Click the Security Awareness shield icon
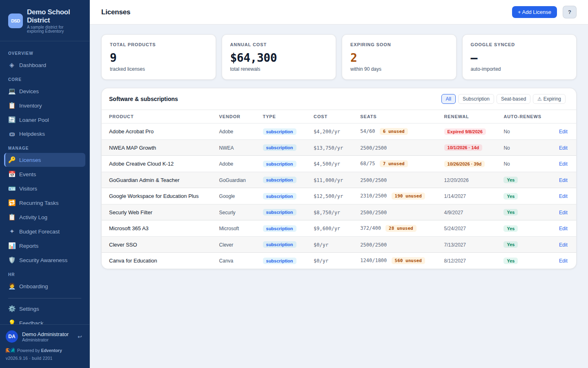The image size is (588, 368). (x=12, y=260)
